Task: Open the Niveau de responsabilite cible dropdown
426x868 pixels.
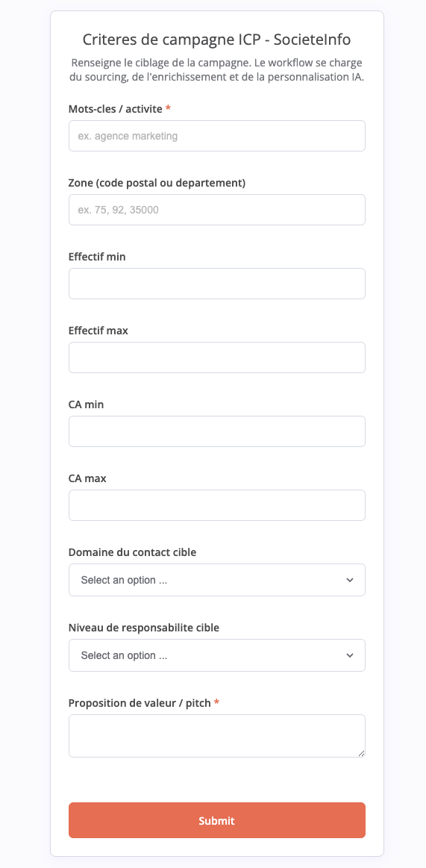Action: pyautogui.click(x=217, y=655)
